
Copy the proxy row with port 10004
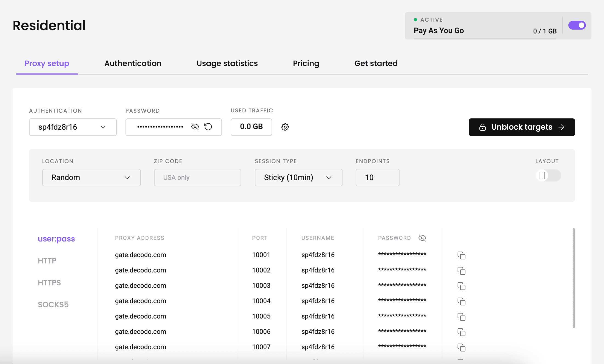461,302
